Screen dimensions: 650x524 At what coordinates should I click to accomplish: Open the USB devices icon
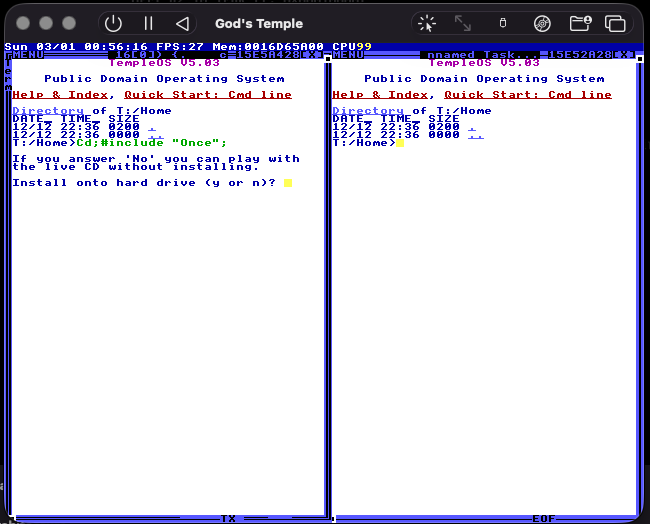pyautogui.click(x=502, y=23)
